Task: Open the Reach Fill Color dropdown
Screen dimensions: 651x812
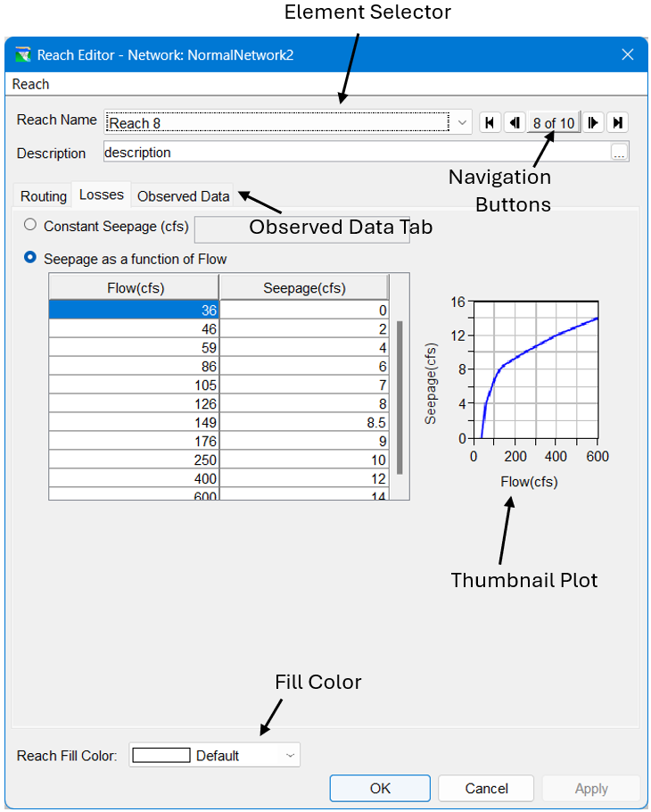Action: tap(290, 756)
